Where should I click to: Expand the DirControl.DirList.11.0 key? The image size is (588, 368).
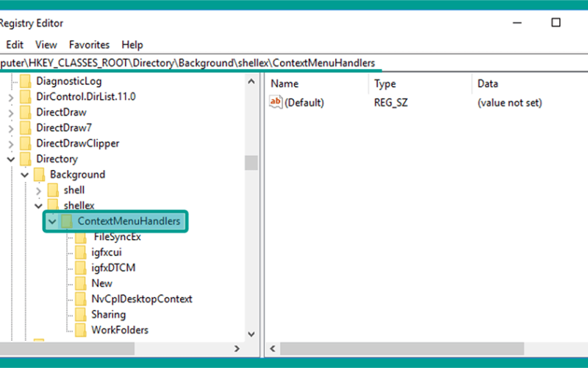(x=11, y=98)
